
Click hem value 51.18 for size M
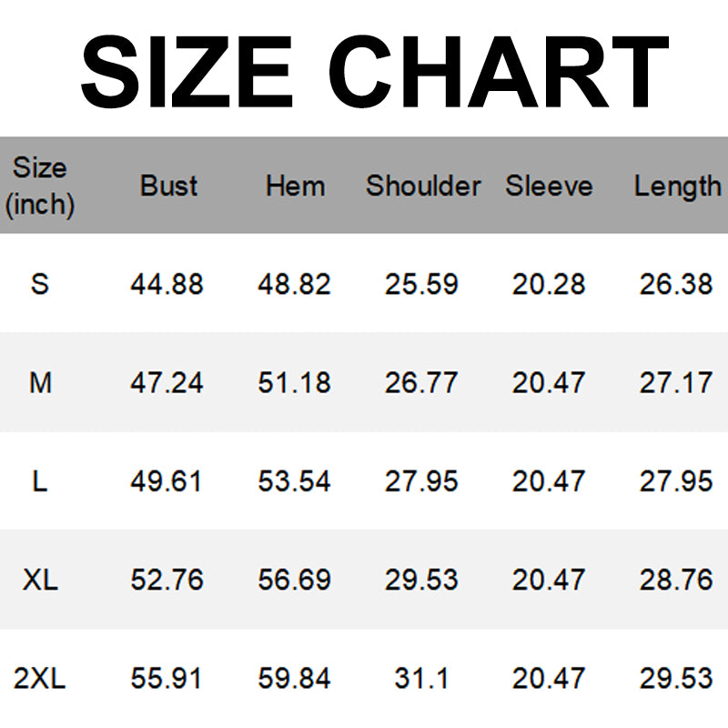(x=294, y=382)
